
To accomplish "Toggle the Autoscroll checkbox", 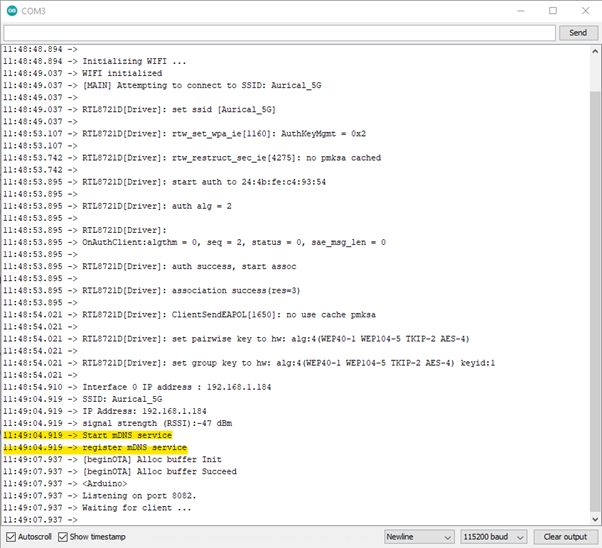I will 11,537.
